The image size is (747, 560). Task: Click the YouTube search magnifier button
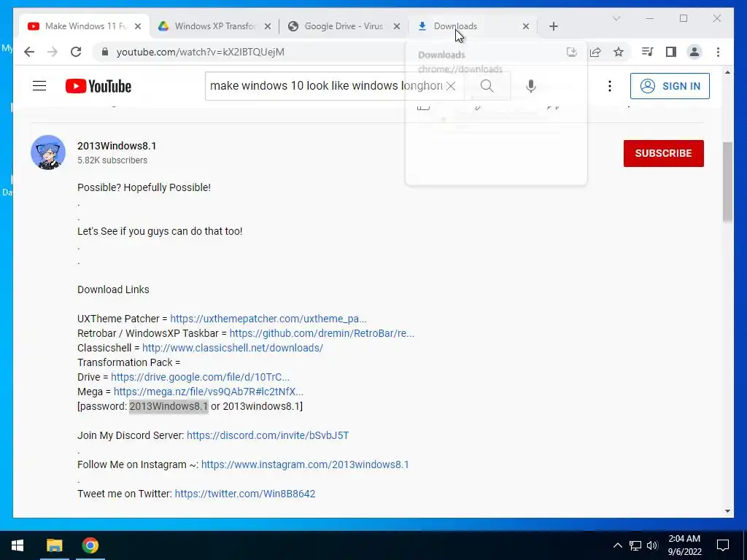tap(487, 86)
